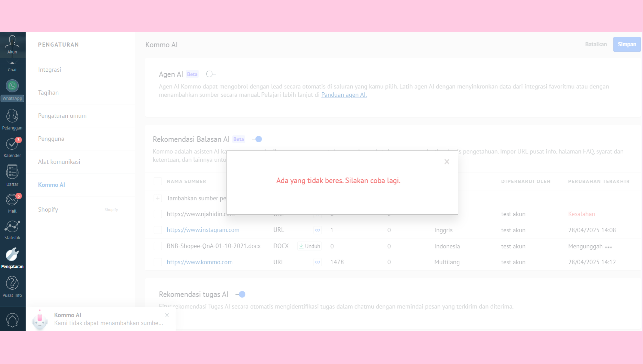Click 28/04/2025 14:08 date cell
The height and width of the screenshot is (364, 643).
click(x=592, y=230)
